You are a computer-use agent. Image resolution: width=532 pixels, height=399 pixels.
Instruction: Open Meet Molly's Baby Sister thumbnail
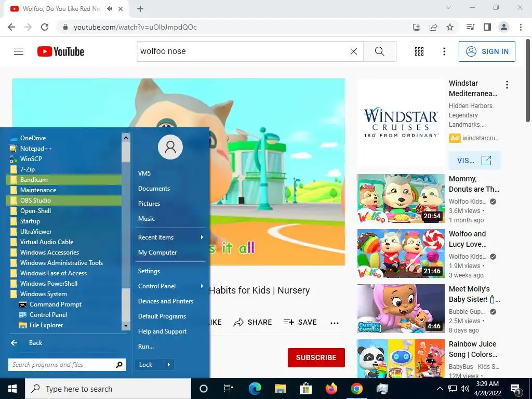pos(401,309)
